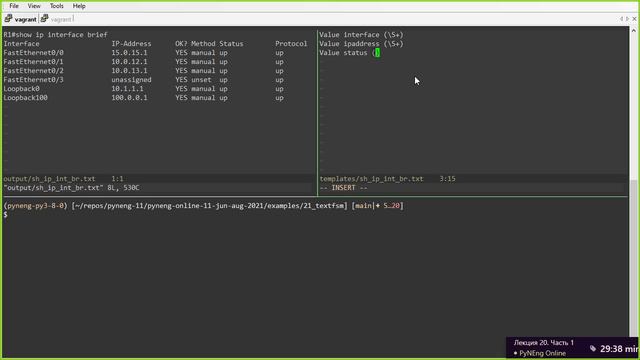Click the green cursor block in template

378,53
